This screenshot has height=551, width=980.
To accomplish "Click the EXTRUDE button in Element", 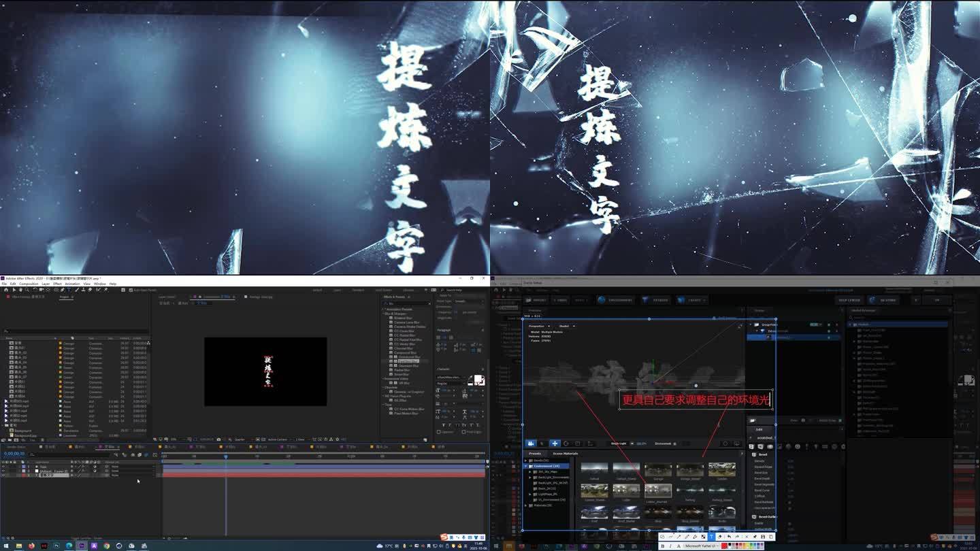I will [655, 300].
